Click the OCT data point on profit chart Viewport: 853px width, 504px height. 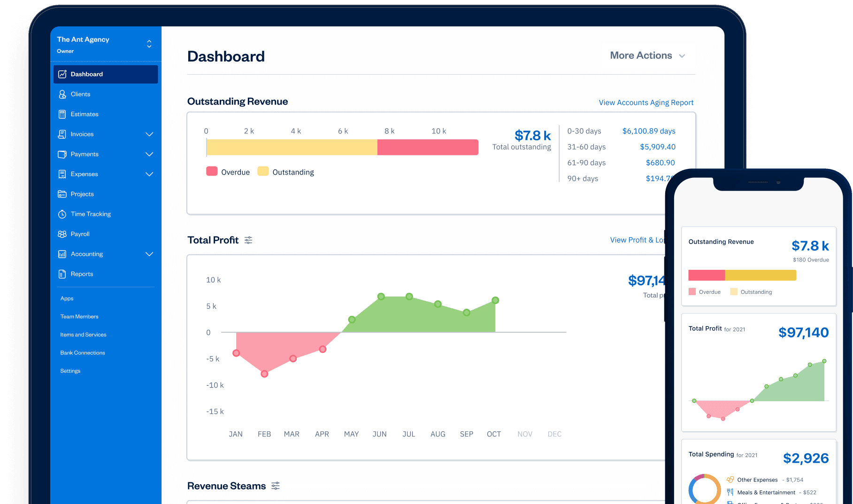coord(495,300)
